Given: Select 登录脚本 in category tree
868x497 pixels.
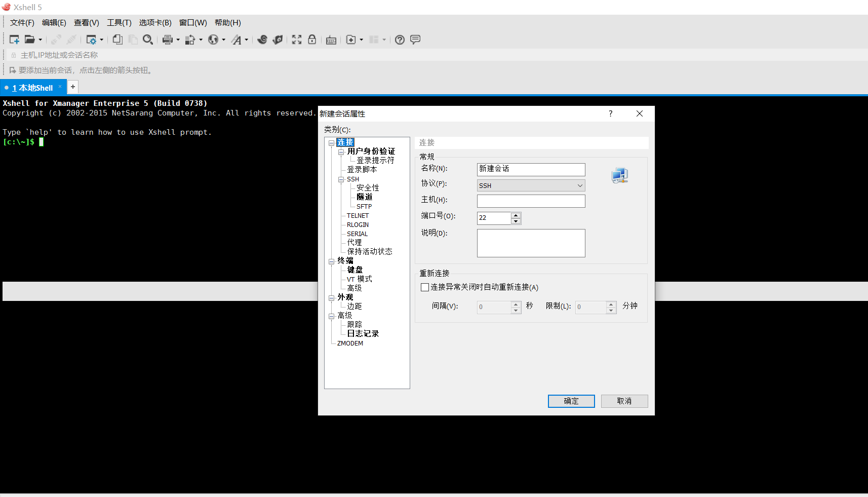Looking at the screenshot, I should click(362, 169).
